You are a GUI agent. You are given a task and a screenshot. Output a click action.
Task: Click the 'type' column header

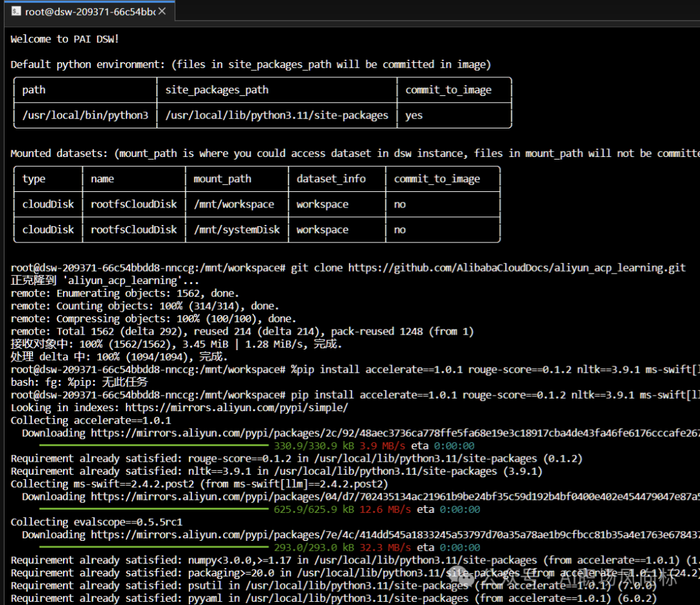pos(34,178)
